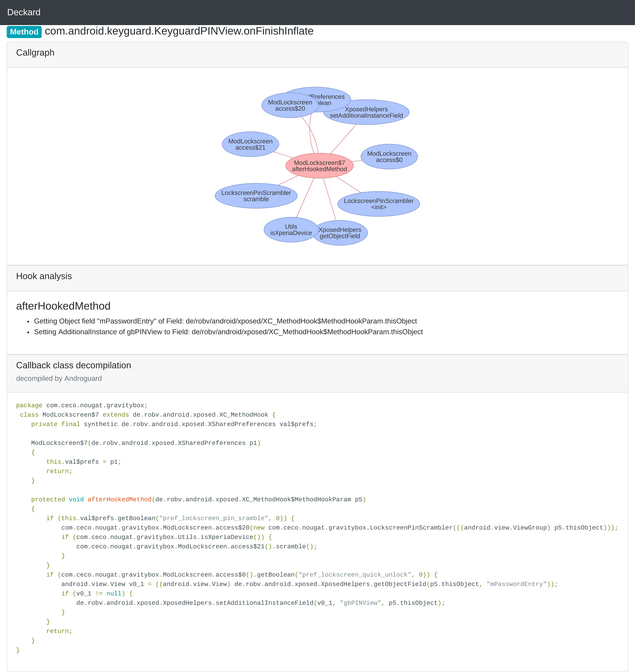This screenshot has width=635, height=672.
Task: Select the ModLockscreen access$20 graph node
Action: click(x=290, y=105)
